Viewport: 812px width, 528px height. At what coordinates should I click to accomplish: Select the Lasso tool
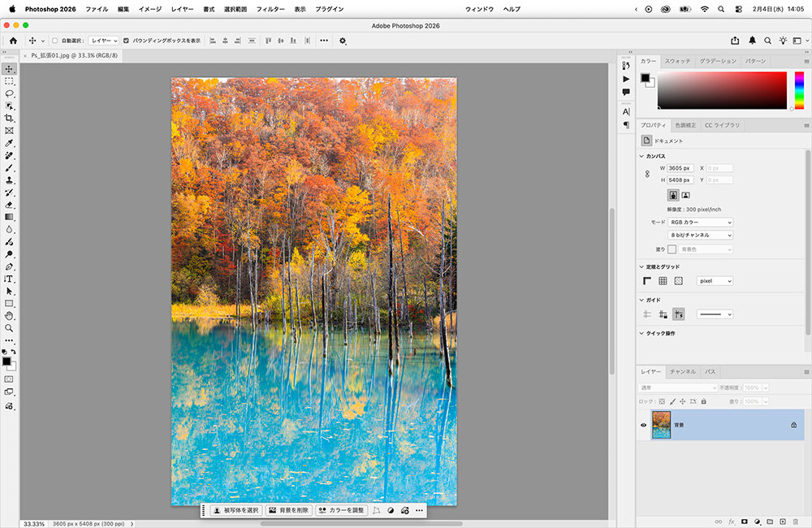click(10, 93)
